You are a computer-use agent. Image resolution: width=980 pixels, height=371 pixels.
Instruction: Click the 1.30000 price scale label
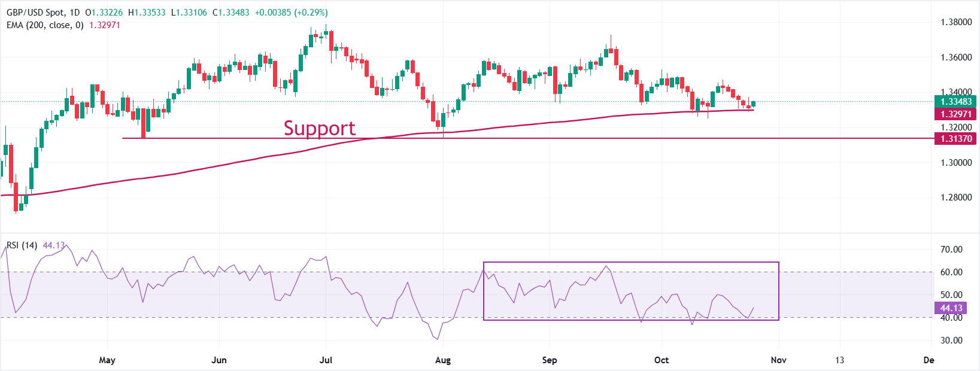pyautogui.click(x=956, y=163)
